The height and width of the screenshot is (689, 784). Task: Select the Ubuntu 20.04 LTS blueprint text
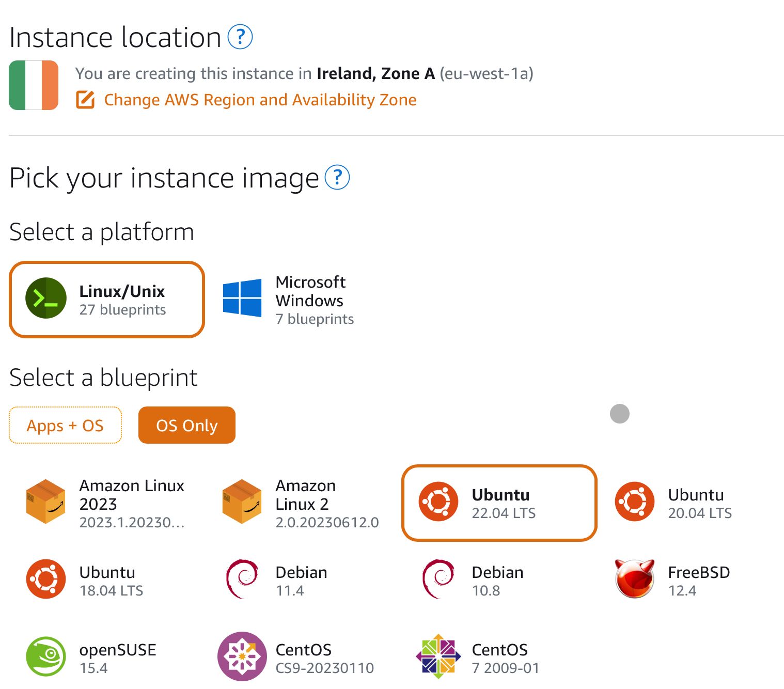tap(700, 504)
